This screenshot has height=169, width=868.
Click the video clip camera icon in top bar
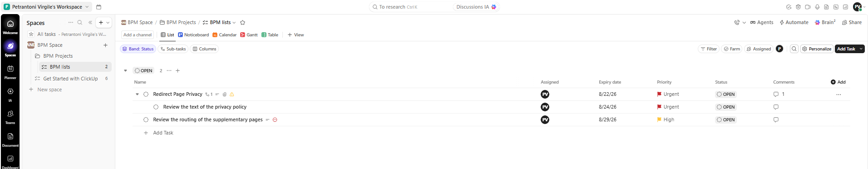808,7
